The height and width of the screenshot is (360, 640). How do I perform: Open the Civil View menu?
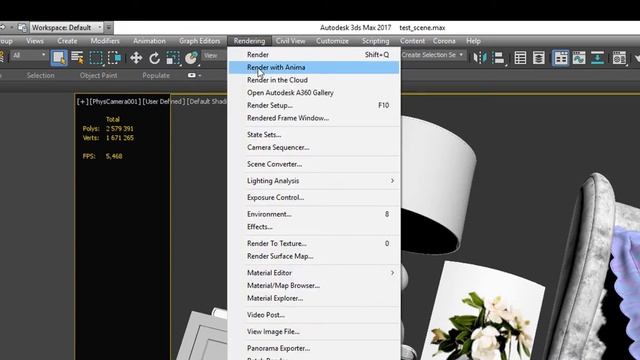point(290,41)
